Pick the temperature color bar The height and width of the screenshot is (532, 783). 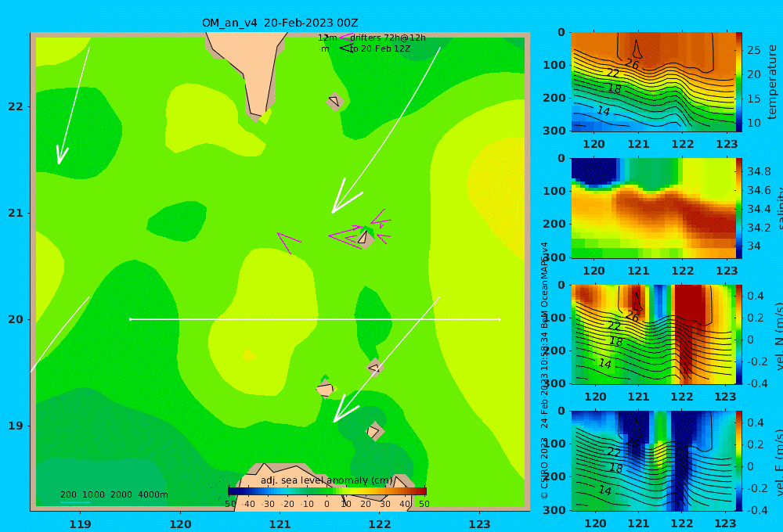(x=738, y=82)
